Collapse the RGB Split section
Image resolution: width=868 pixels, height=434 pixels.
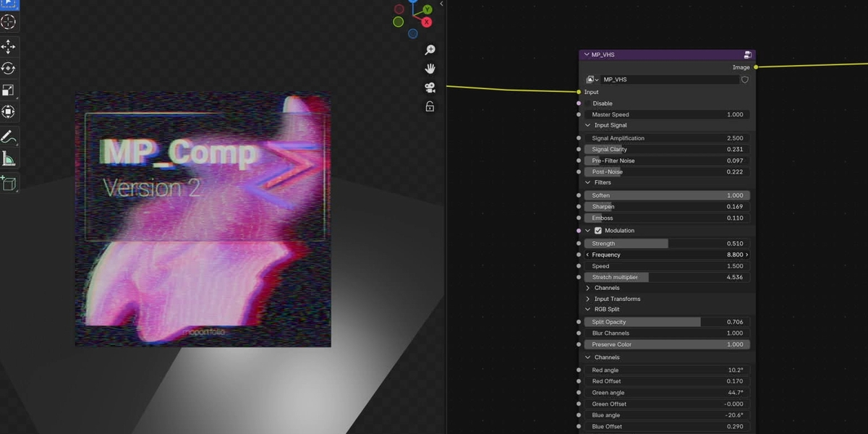point(588,310)
